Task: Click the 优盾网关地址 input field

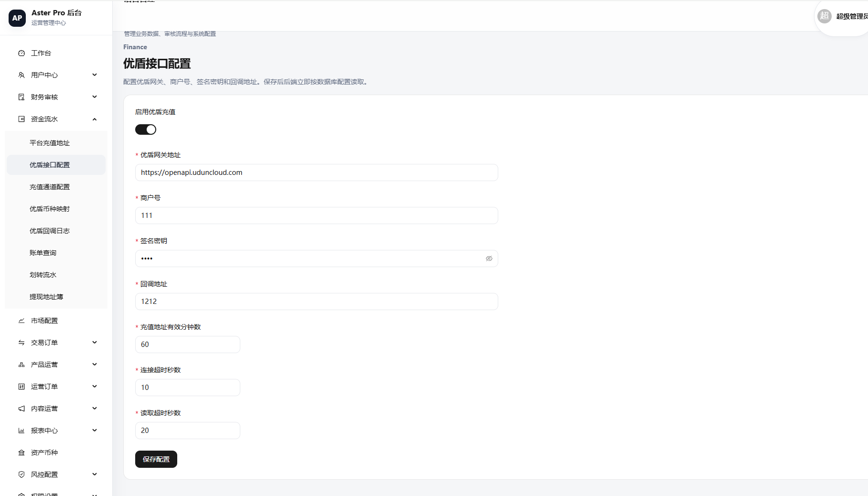Action: click(317, 173)
